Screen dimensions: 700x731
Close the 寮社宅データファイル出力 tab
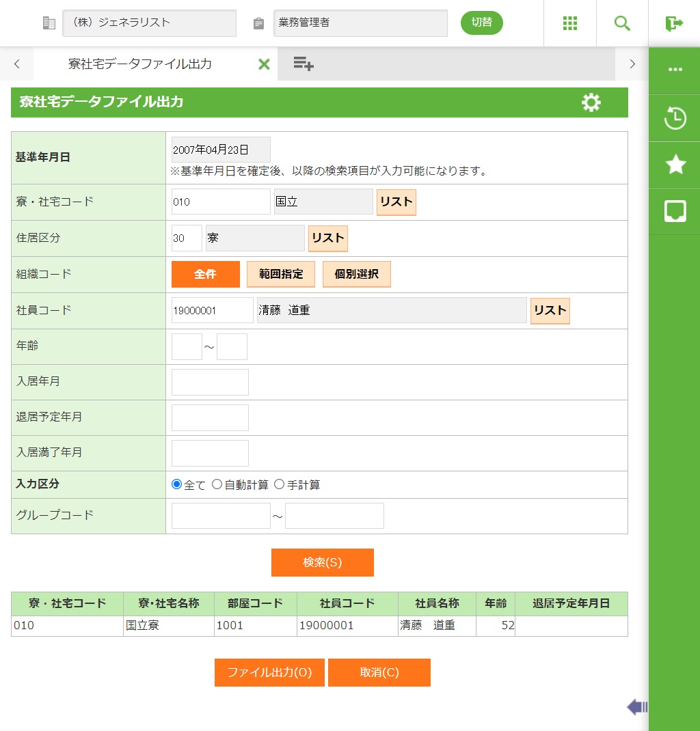coord(264,64)
